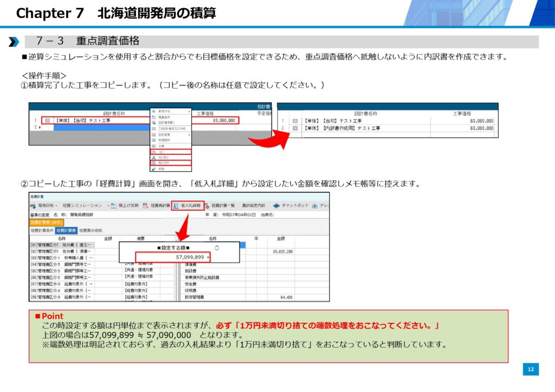Select the radio button beside 設定する額
Image resolution: width=555 pixels, height=392 pixels.
[x=217, y=248]
